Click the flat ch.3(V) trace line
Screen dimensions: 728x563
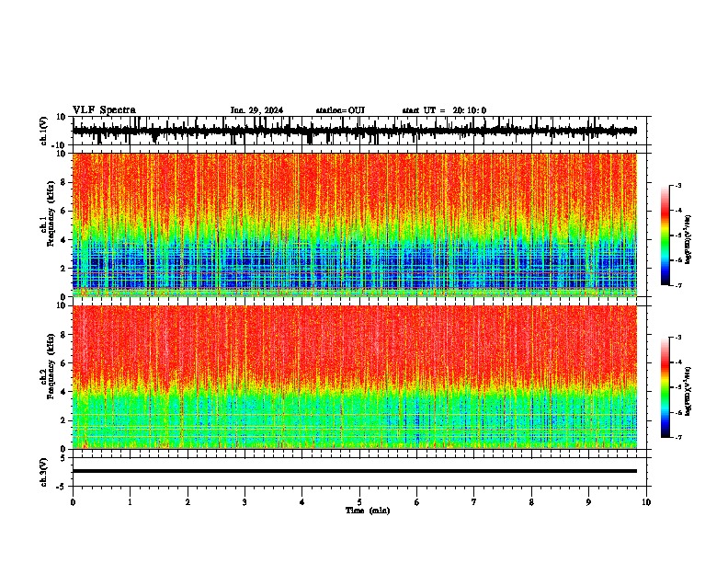(355, 471)
